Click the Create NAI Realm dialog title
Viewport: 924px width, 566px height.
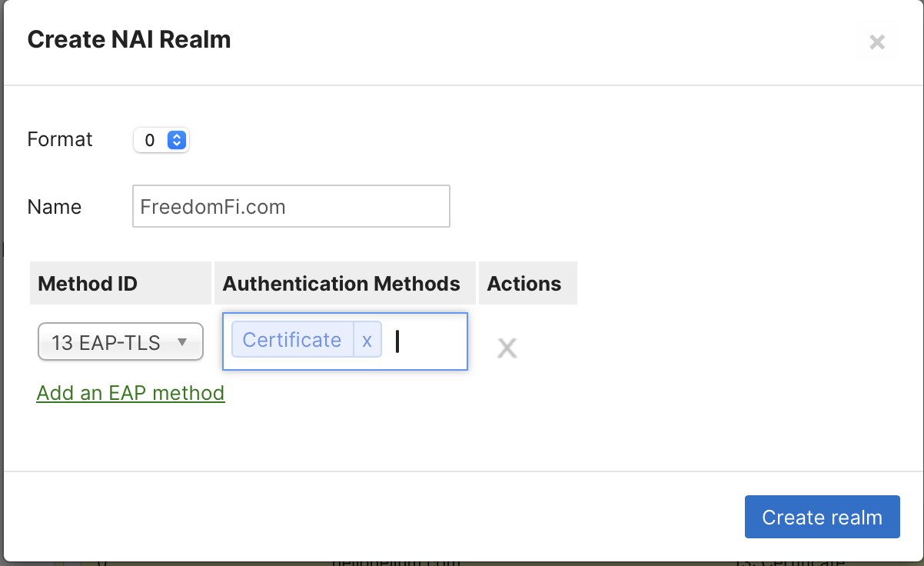(129, 40)
